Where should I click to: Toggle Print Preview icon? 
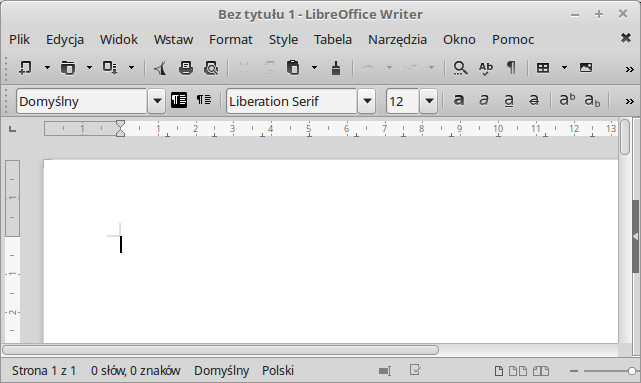(x=211, y=67)
